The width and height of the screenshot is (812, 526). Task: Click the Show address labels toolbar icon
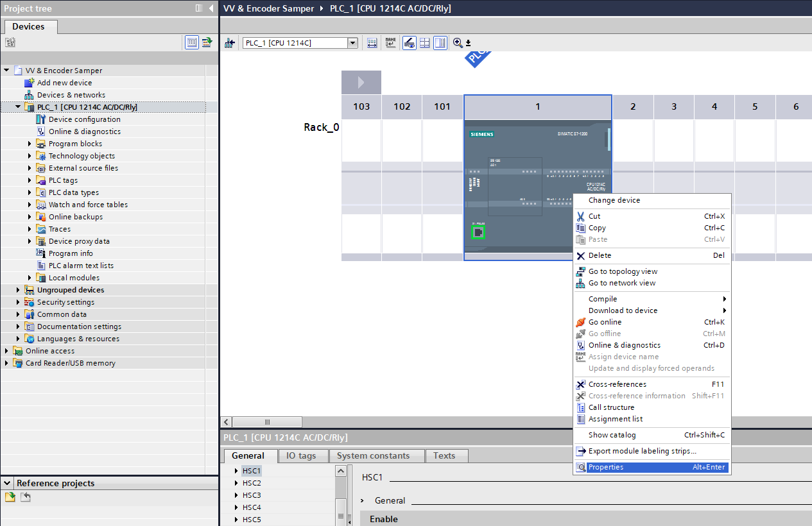coord(372,43)
